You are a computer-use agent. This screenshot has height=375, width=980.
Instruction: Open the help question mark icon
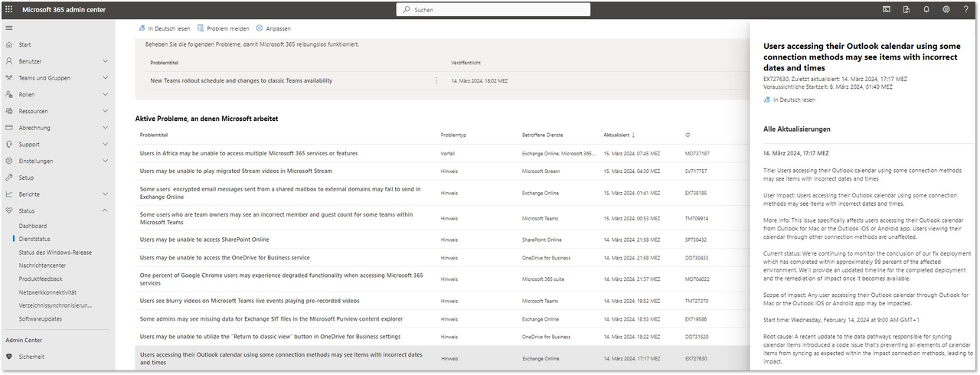click(x=966, y=9)
